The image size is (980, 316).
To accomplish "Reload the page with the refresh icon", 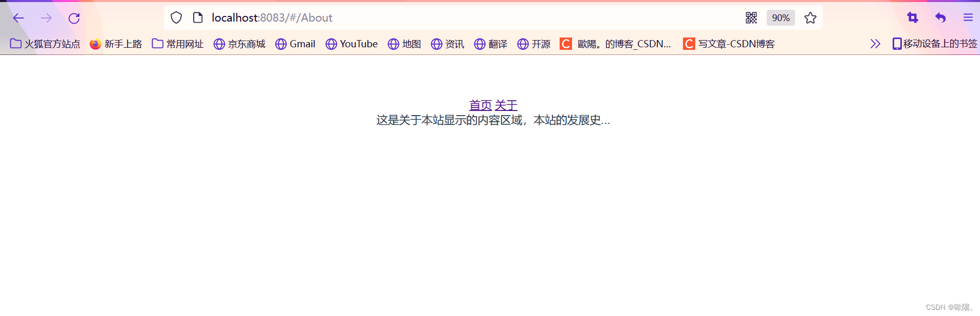I will (74, 18).
